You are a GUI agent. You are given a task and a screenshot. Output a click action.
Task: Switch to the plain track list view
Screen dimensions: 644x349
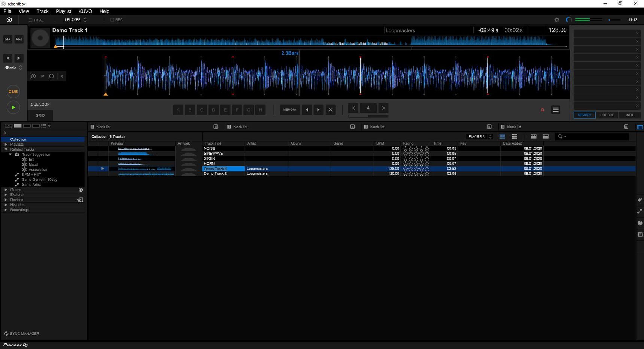(514, 137)
